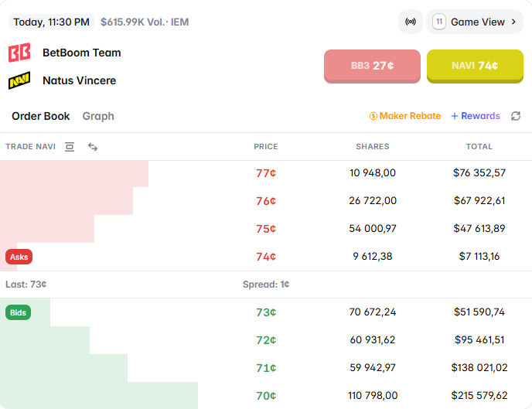
Task: Open the Rewards link
Action: [x=476, y=116]
